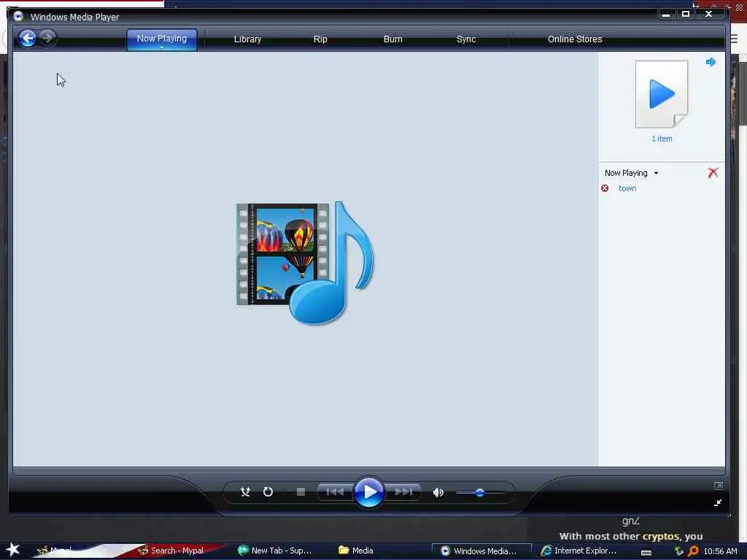Click the large Play button
The image size is (747, 560).
tap(368, 492)
